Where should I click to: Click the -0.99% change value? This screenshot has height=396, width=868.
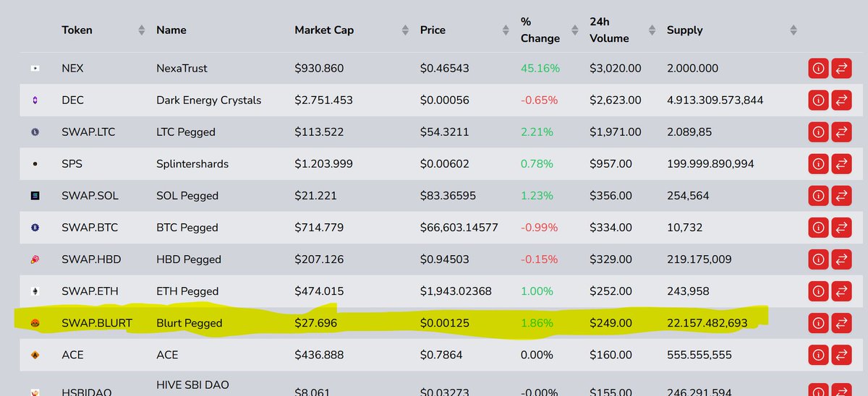[540, 228]
